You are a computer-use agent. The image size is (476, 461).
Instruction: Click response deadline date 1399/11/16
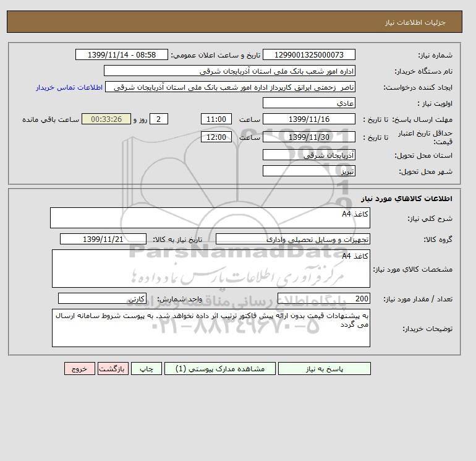[x=308, y=119]
